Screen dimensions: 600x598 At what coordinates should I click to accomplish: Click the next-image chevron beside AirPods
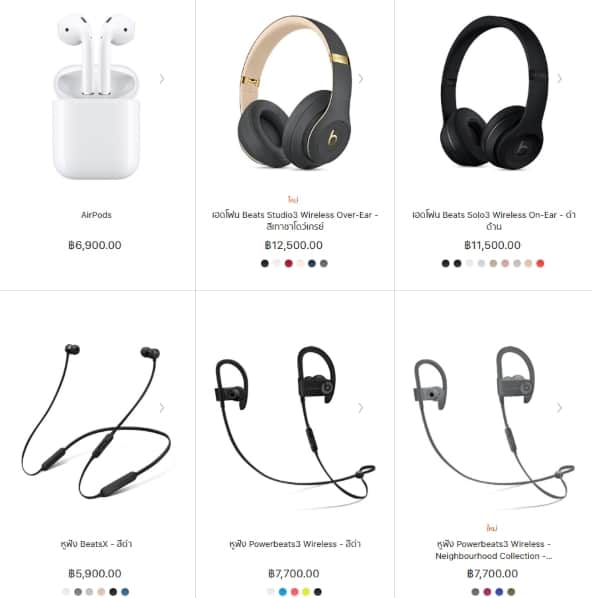162,79
